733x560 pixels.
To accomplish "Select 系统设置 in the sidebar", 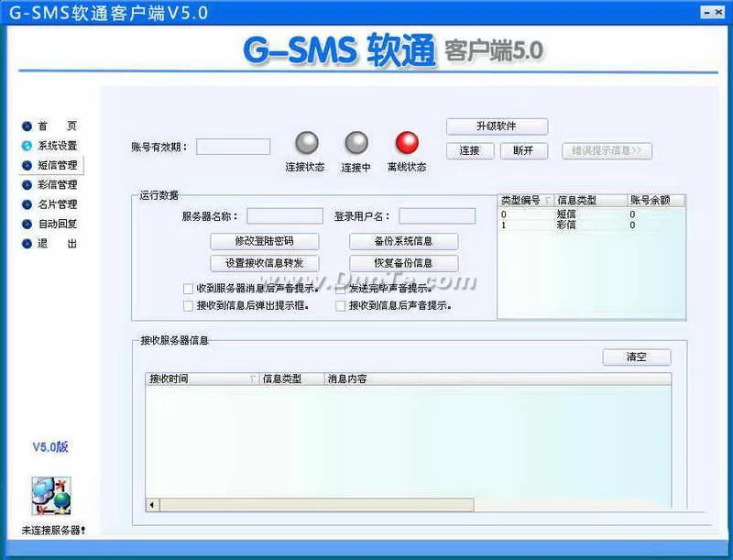I will [x=57, y=146].
